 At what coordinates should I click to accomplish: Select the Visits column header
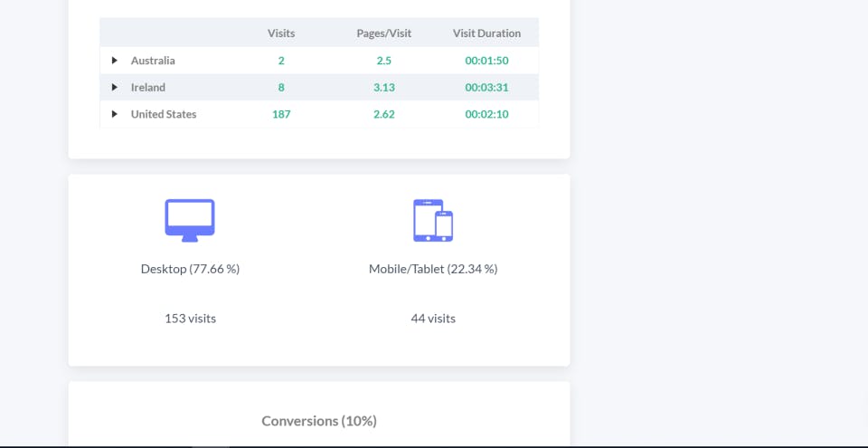281,33
